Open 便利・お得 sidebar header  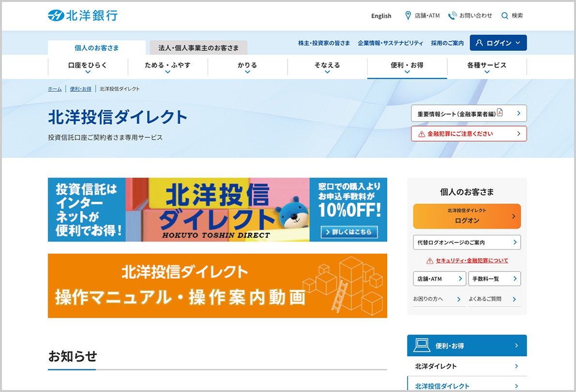pyautogui.click(x=467, y=346)
